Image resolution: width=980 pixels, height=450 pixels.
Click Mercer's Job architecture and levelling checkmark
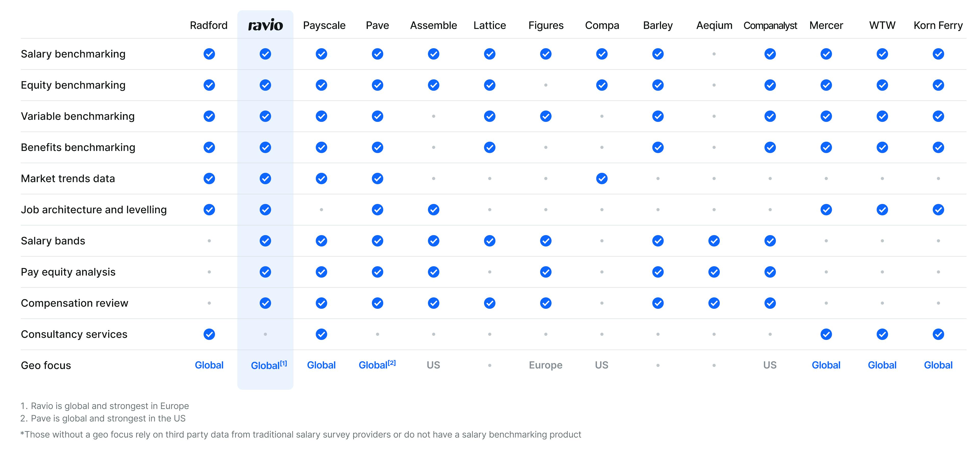point(826,210)
